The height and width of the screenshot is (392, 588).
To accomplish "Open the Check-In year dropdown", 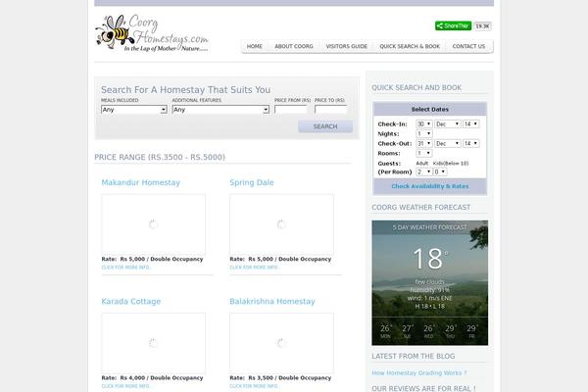I will tap(470, 123).
